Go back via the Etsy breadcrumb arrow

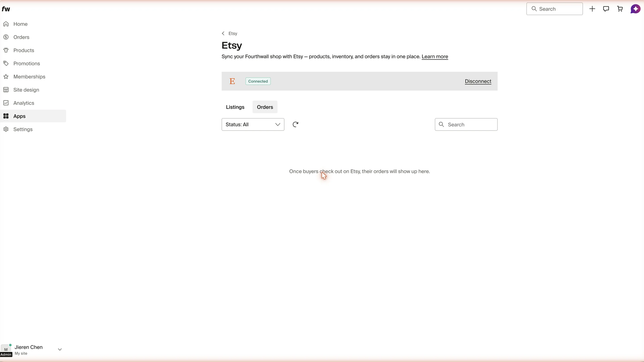point(223,34)
